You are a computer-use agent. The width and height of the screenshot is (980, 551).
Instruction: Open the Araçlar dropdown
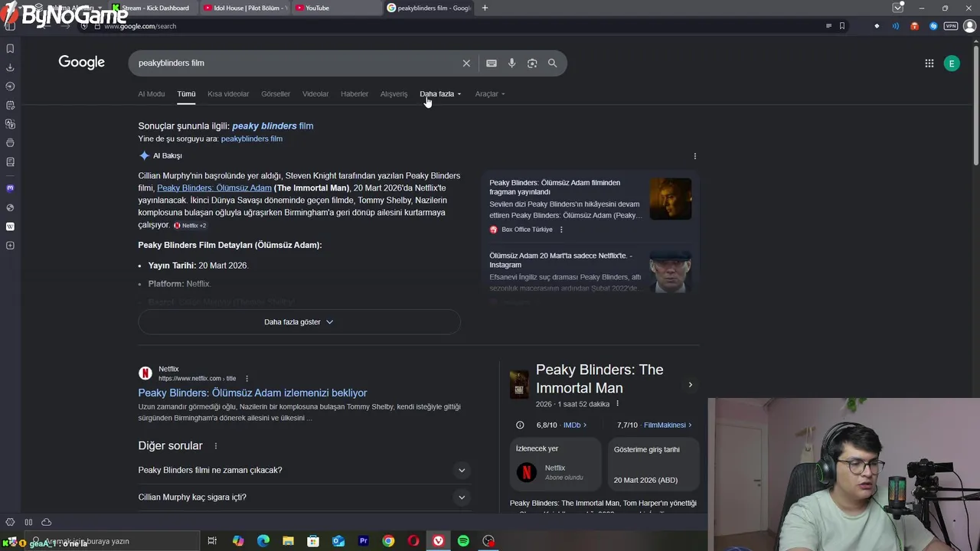[x=490, y=94]
